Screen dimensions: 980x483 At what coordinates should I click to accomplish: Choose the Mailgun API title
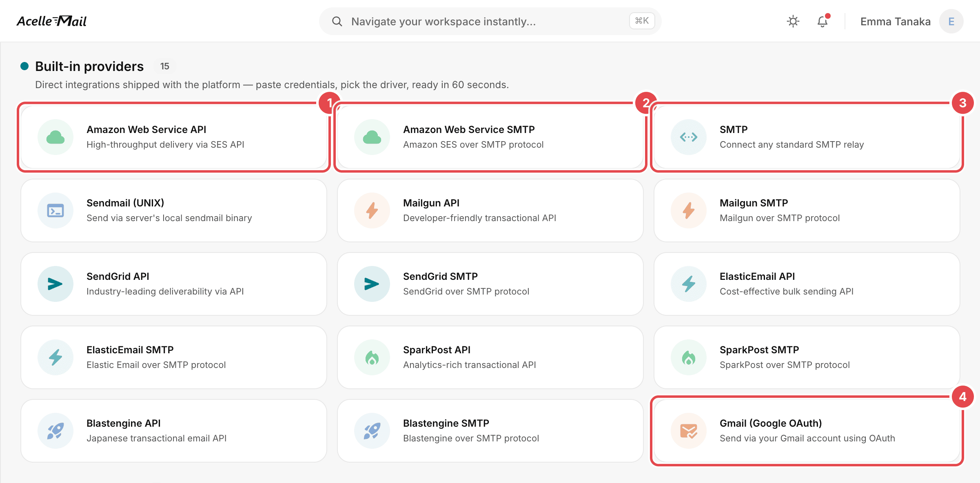[x=431, y=203]
